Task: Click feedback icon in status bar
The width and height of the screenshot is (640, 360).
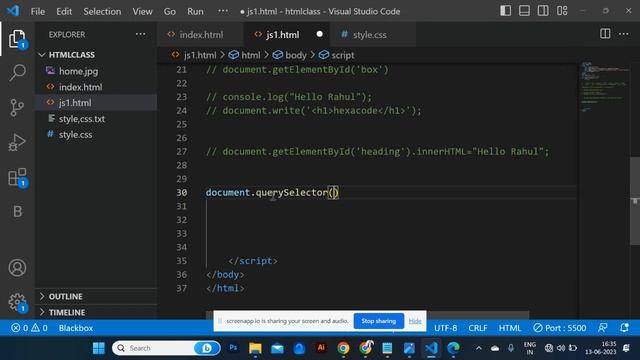Action: [602, 328]
